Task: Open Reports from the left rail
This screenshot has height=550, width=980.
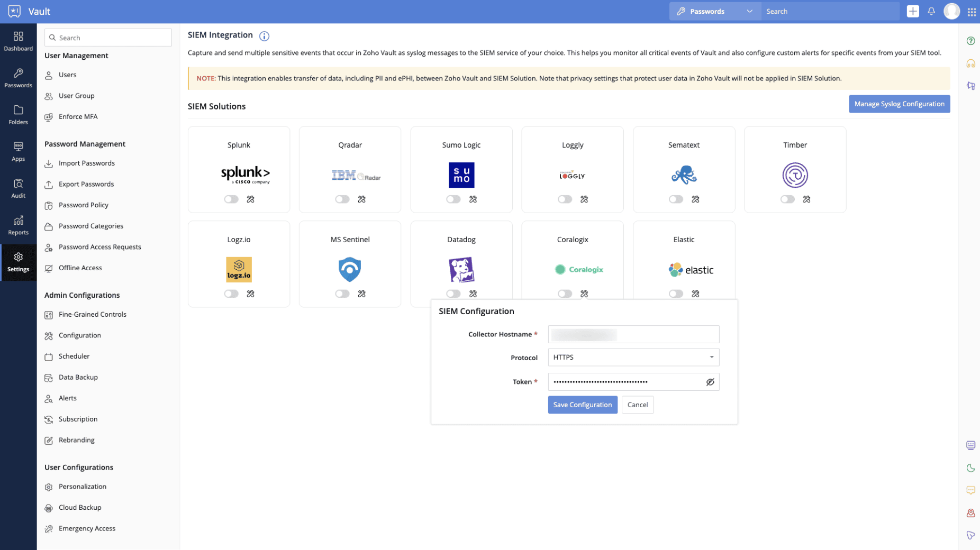Action: point(18,225)
